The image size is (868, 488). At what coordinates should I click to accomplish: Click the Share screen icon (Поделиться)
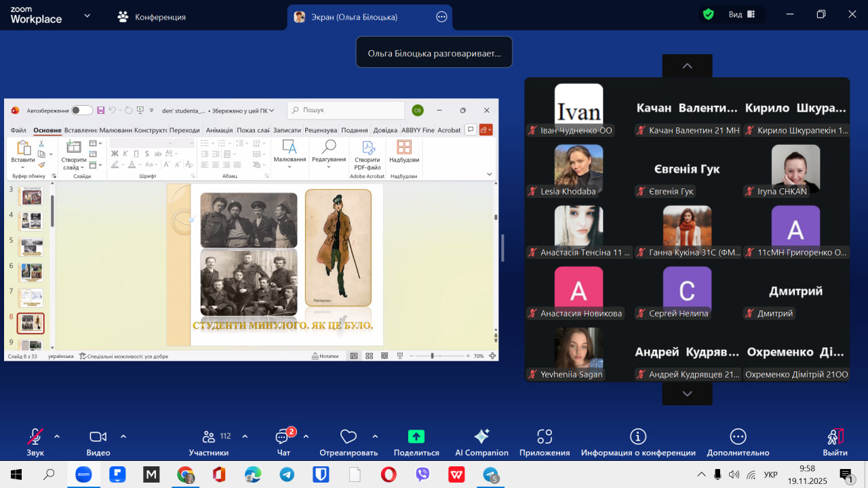point(416,436)
